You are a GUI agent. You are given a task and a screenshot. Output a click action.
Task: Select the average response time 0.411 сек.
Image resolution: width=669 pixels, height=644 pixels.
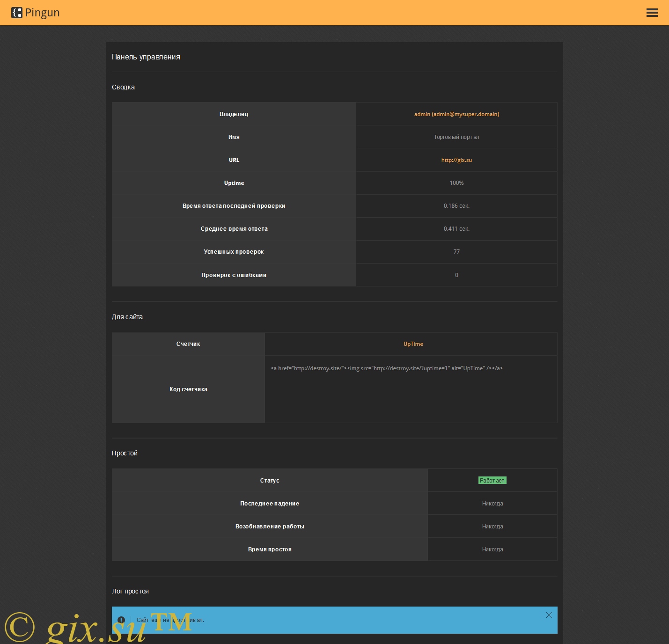456,229
